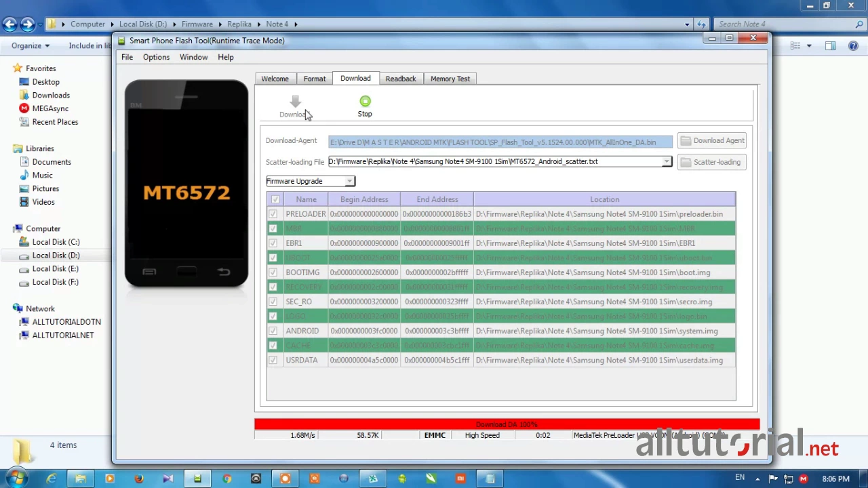Image resolution: width=868 pixels, height=488 pixels.
Task: Toggle the RECOVERY row checkbox
Action: pyautogui.click(x=273, y=287)
